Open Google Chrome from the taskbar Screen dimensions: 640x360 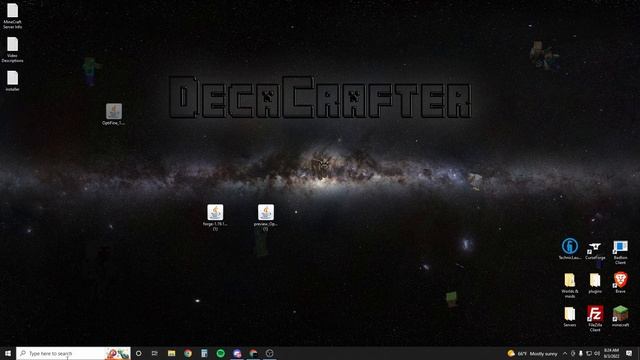point(188,353)
